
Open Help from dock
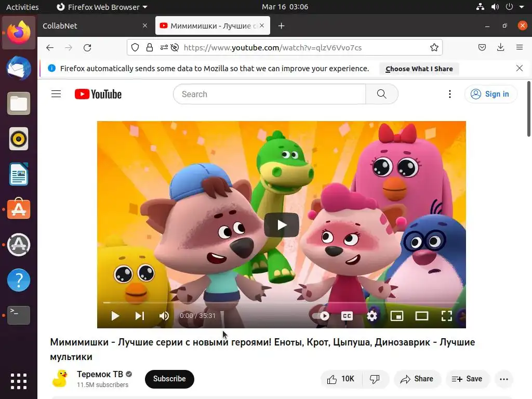(19, 280)
